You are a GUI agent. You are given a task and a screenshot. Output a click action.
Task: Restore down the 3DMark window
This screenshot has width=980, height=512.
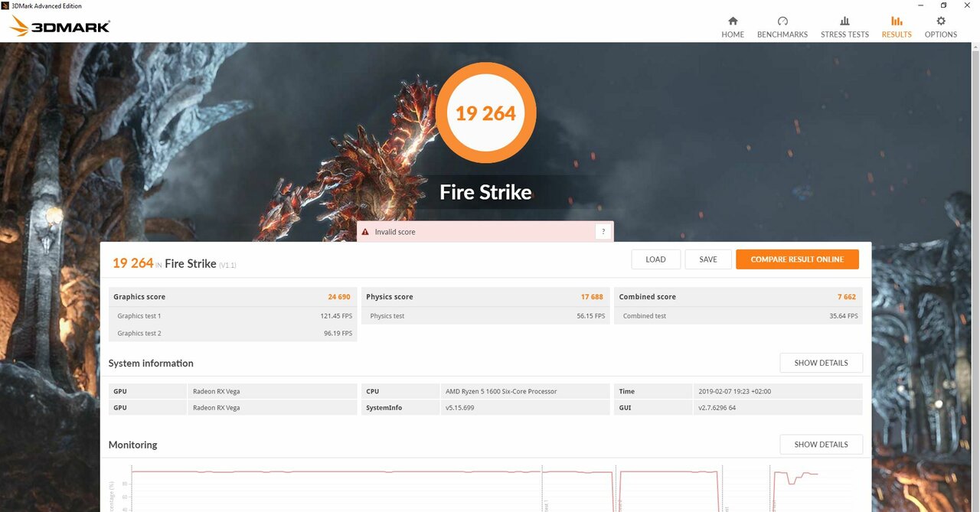coord(943,5)
